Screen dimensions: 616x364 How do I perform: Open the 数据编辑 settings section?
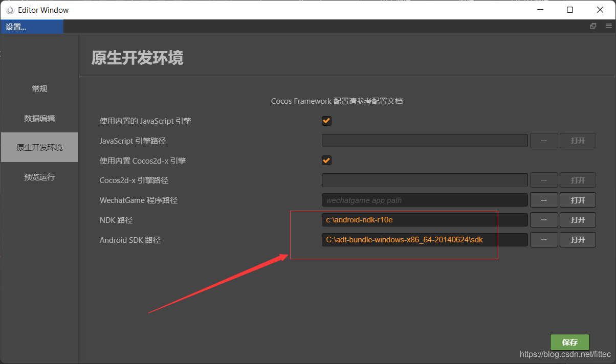[x=39, y=118]
